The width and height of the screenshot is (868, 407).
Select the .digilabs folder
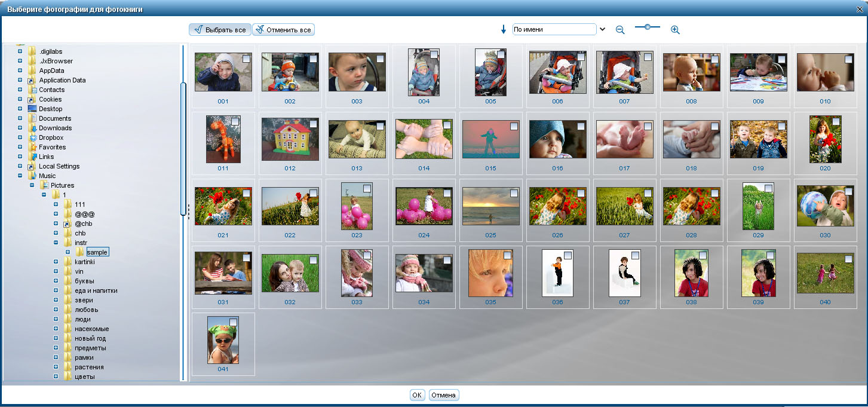point(51,51)
